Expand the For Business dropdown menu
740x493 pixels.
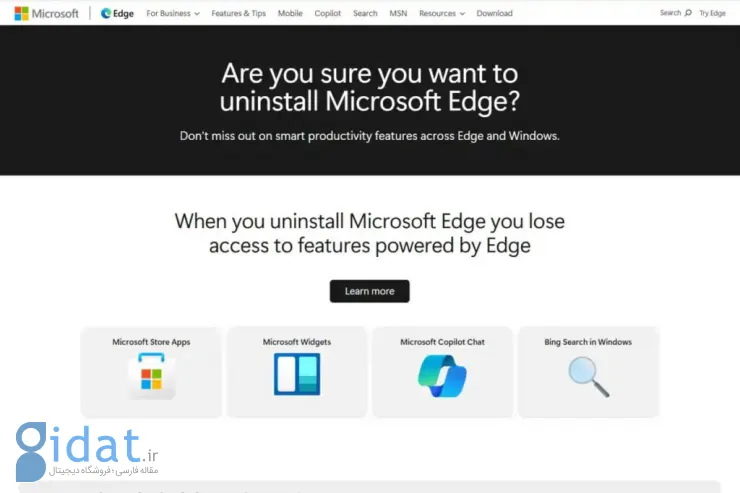173,13
